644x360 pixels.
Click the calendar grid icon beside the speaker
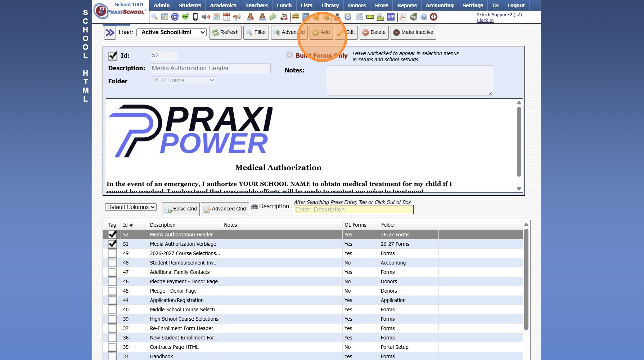216,17
